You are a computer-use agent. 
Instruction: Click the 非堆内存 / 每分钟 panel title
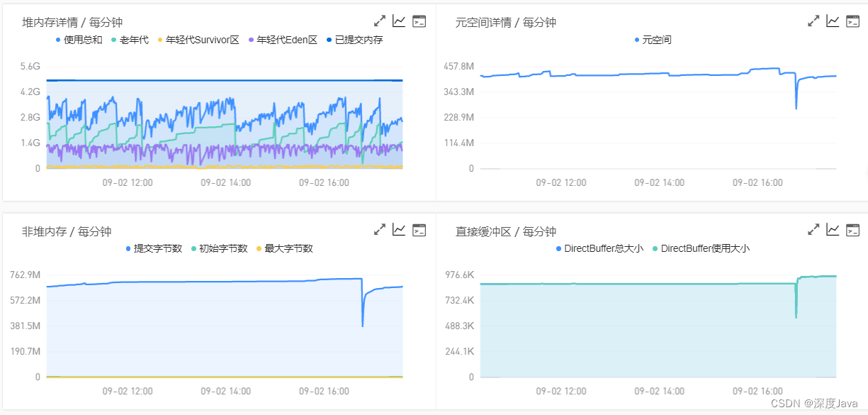pos(67,231)
